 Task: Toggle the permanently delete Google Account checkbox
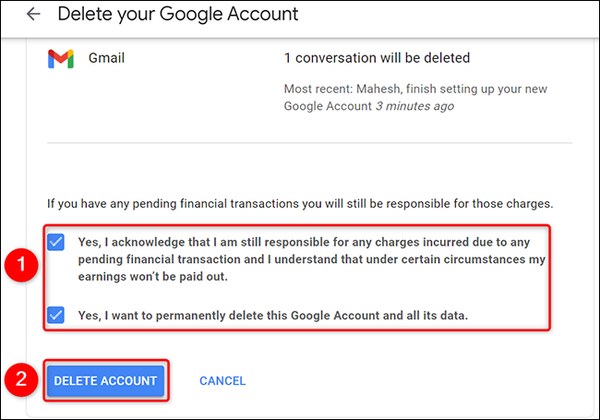coord(57,315)
